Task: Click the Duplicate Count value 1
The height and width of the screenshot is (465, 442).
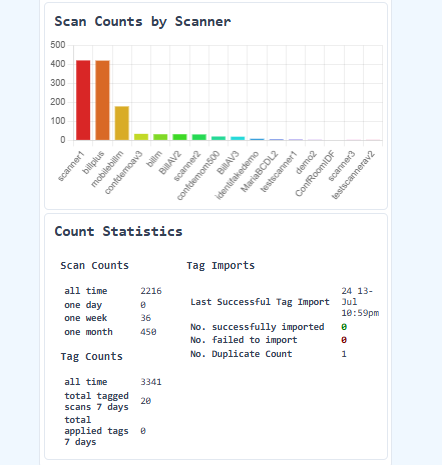Action: (344, 354)
